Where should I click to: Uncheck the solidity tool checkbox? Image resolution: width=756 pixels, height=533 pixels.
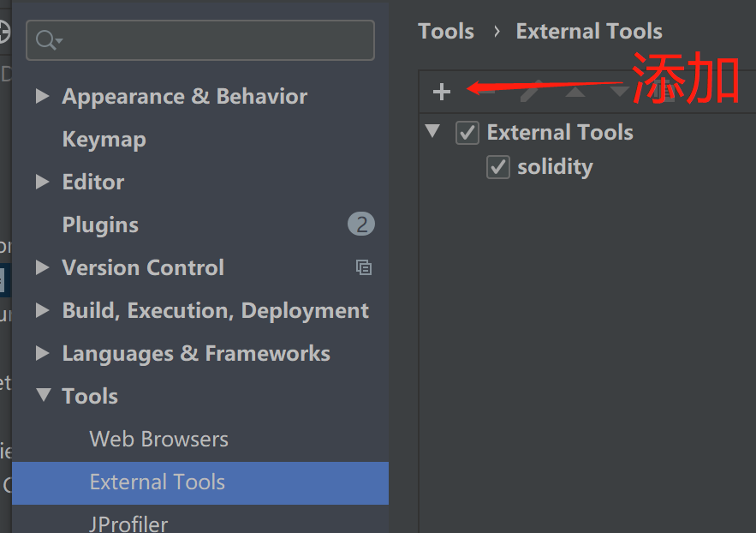coord(497,166)
